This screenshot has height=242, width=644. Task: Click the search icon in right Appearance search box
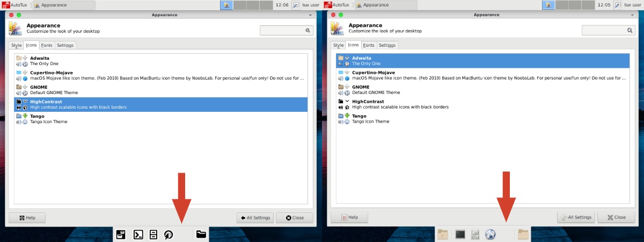(630, 31)
